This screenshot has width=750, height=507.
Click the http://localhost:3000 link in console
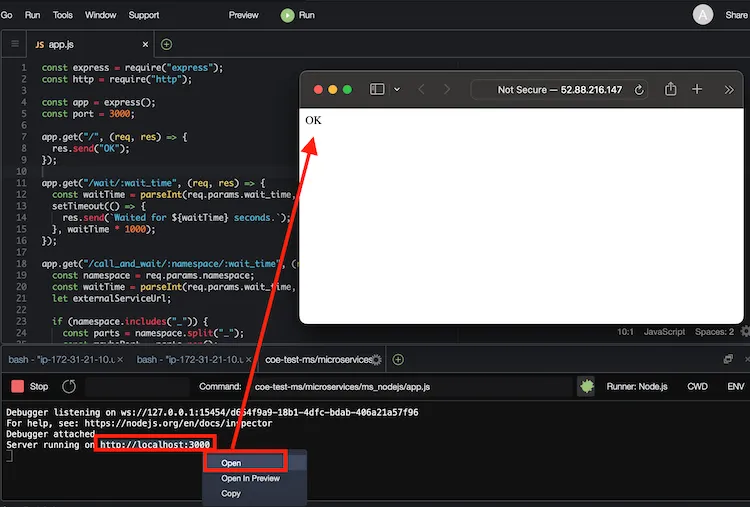coord(155,445)
